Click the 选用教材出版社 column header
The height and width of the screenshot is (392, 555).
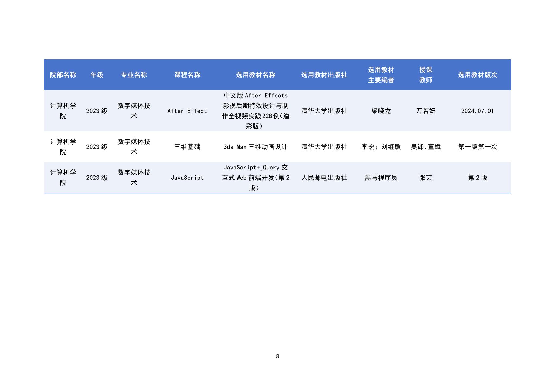[x=324, y=75]
